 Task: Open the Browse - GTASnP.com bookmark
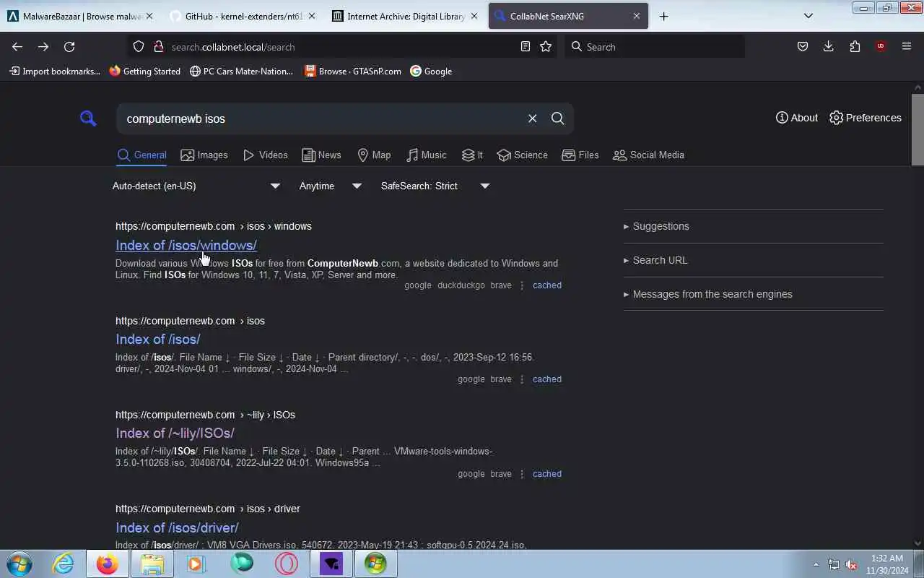coord(352,71)
